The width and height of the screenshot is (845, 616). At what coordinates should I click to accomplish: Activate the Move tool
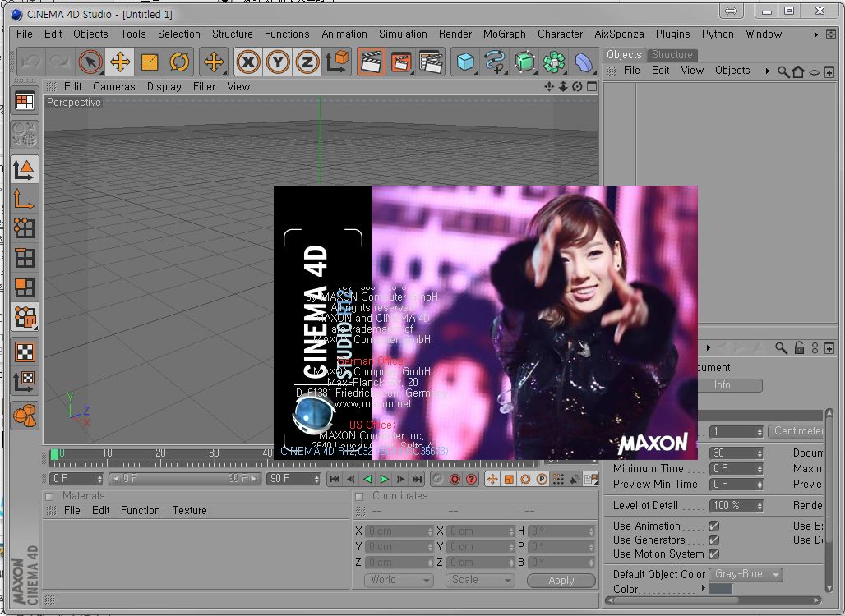pos(120,62)
